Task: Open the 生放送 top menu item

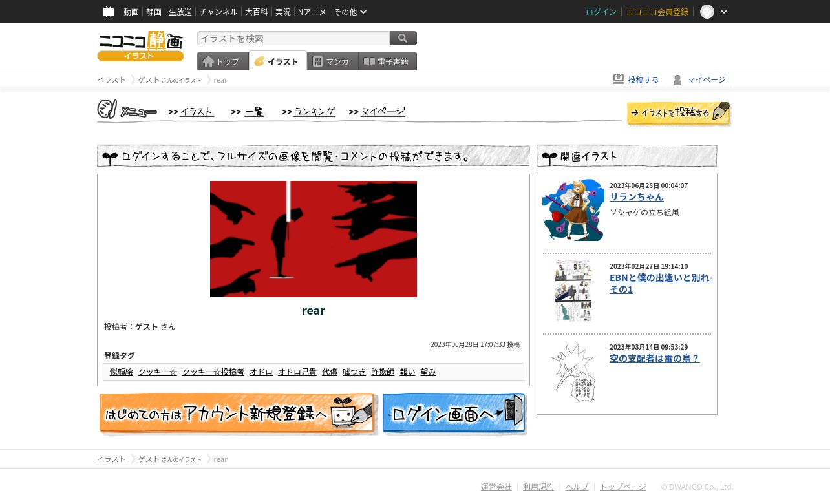Action: tap(180, 12)
